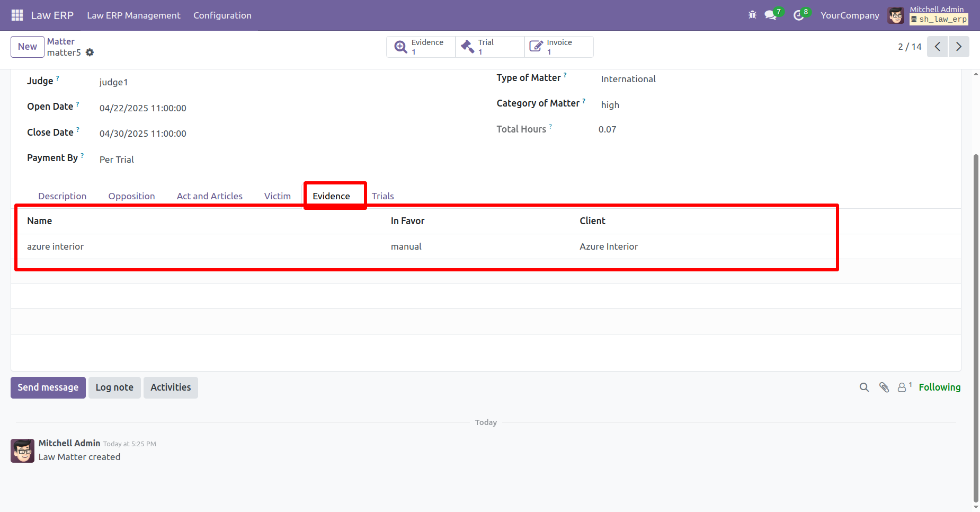
Task: Click the Close Date field value
Action: tap(143, 134)
